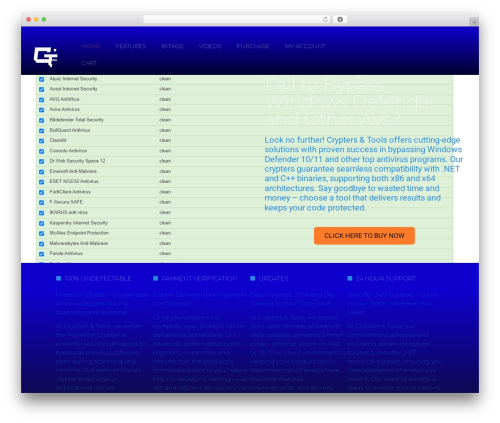Click the Malwarebytes Anti-Malware row label
Screen dimensions: 500x423
point(79,243)
